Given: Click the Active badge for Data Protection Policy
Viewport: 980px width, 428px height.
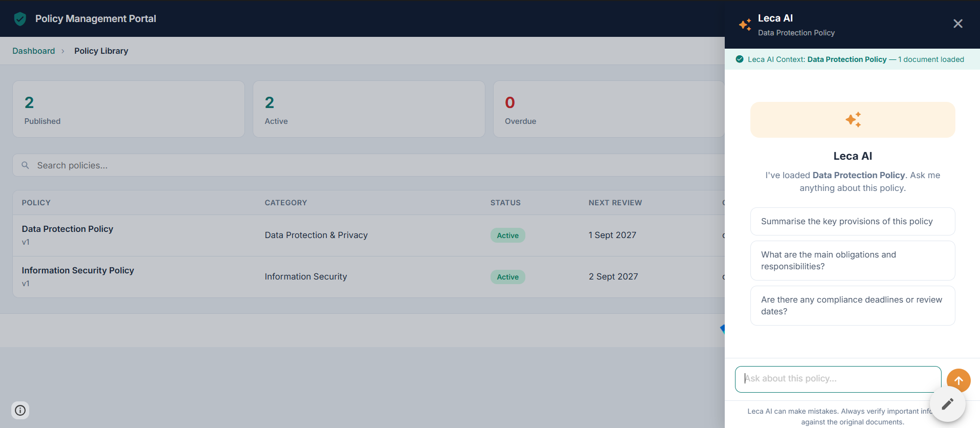Looking at the screenshot, I should pos(507,236).
